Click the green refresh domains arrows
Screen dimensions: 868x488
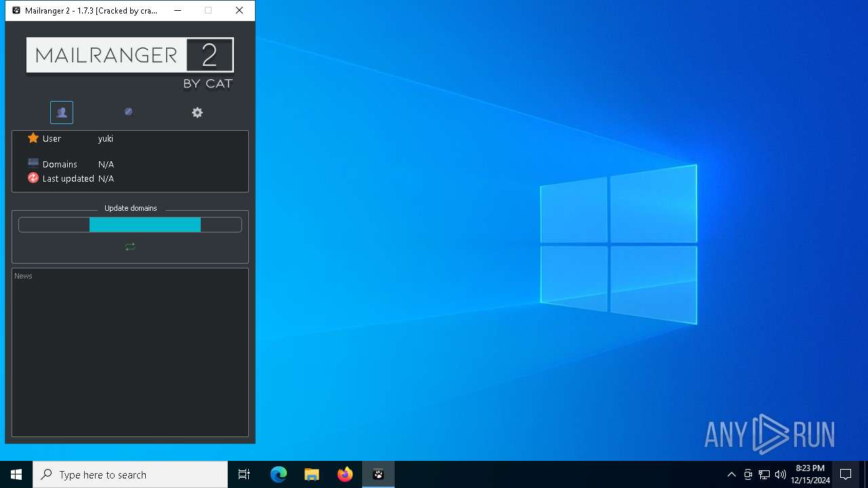coord(130,247)
